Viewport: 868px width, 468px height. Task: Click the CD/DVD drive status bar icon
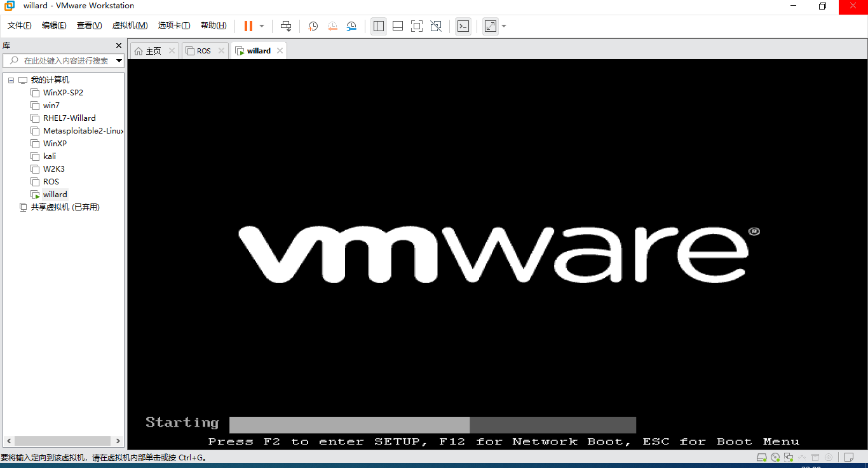pyautogui.click(x=775, y=457)
